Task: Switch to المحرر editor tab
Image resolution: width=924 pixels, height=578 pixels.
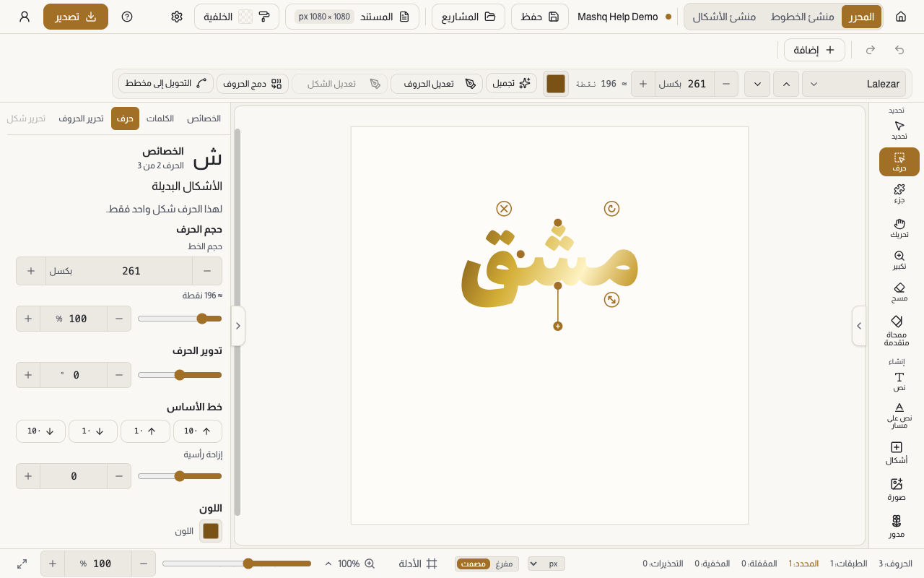Action: (861, 17)
